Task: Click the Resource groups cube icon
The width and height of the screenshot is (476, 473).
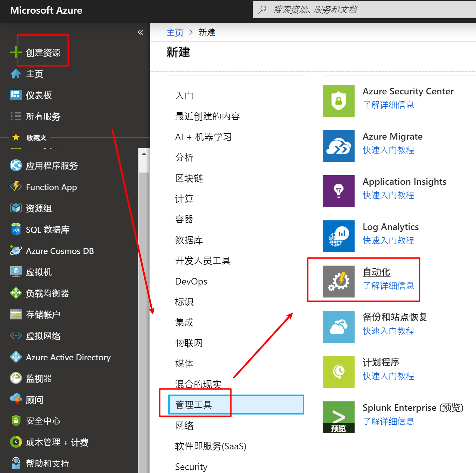Action: 16,208
